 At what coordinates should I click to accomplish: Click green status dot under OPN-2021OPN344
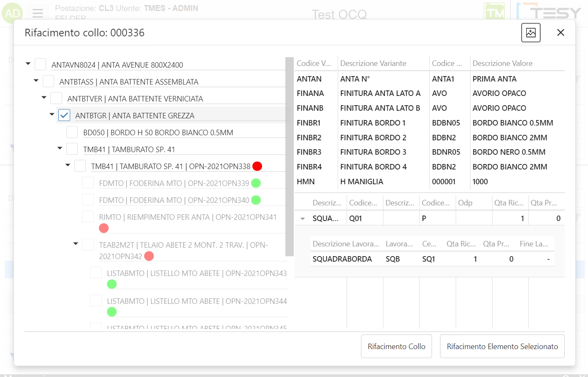tap(112, 312)
